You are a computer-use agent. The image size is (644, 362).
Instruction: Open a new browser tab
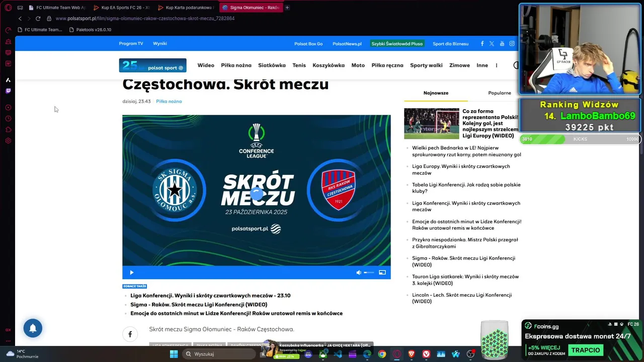287,8
